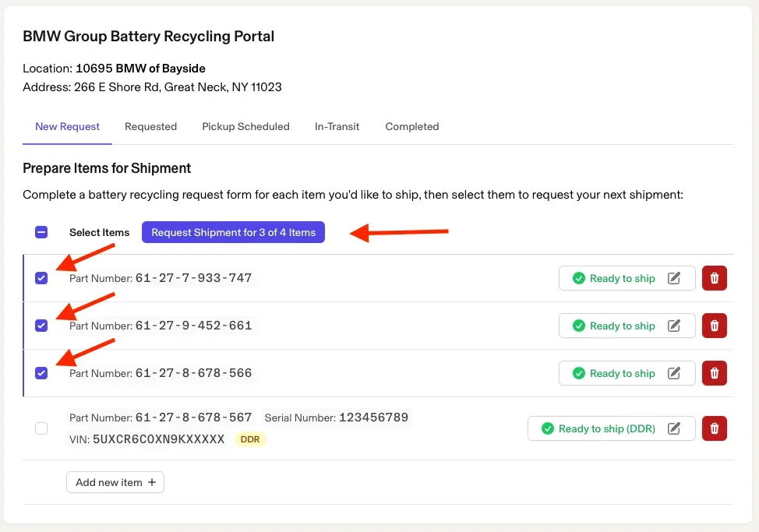Viewport: 759px width, 532px height.
Task: Click Ready to ship (DDR) status label
Action: (x=607, y=428)
